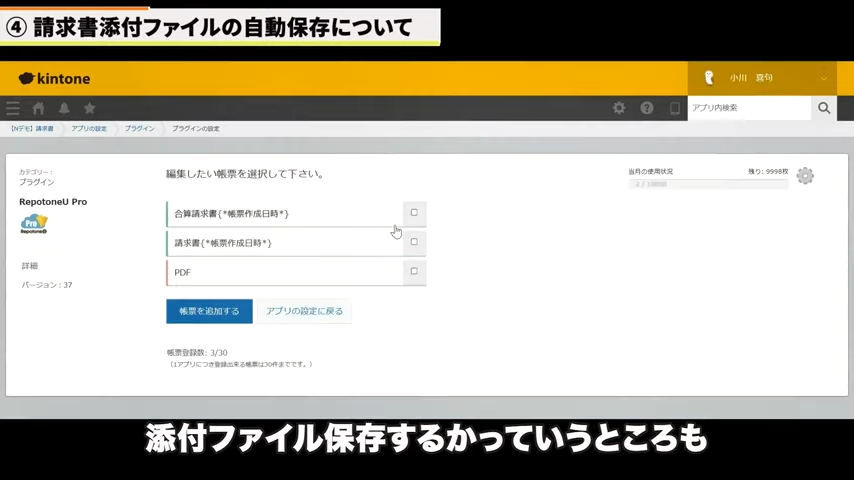Open notifications bell icon
Image resolution: width=854 pixels, height=480 pixels.
[64, 108]
